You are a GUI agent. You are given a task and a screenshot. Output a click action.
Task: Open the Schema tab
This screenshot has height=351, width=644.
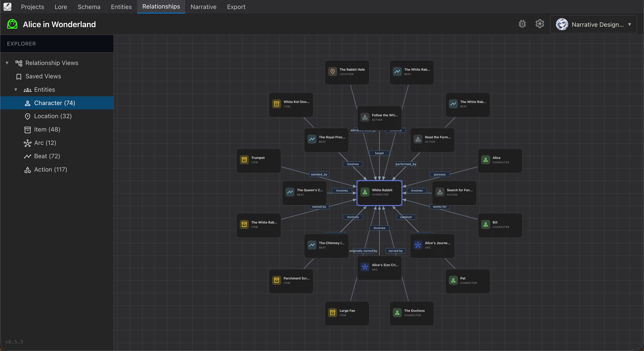tap(89, 7)
